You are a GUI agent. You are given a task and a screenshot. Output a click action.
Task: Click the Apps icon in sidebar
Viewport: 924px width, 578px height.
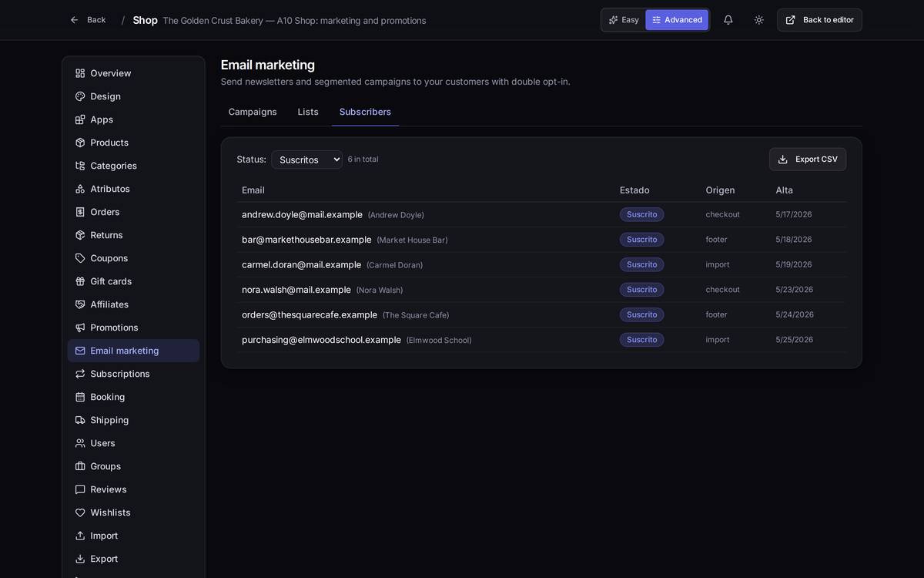(x=80, y=119)
